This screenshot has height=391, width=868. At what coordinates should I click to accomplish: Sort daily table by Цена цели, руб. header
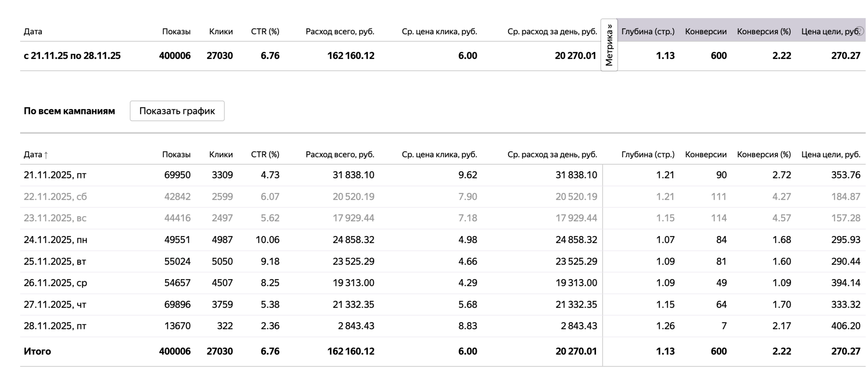tap(830, 155)
